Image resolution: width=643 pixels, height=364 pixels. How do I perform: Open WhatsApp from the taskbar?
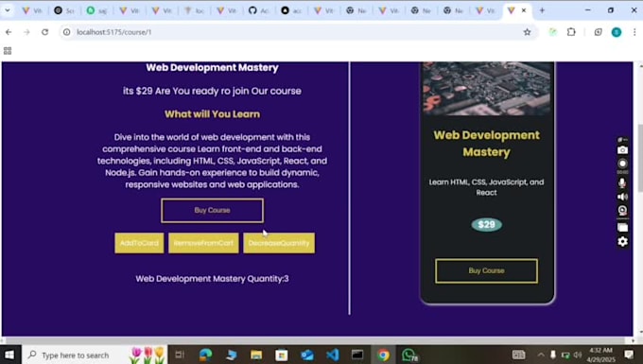409,355
